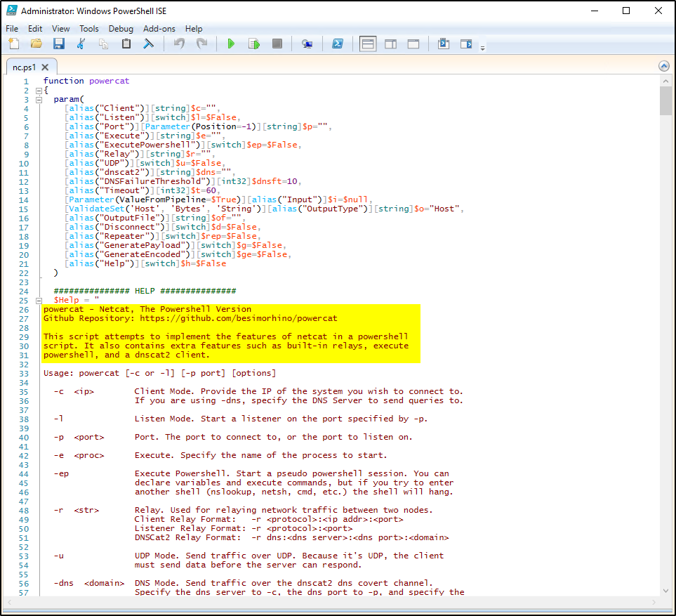Launch PowerShell.exe from the toolbar
Image resolution: width=676 pixels, height=616 pixels.
pyautogui.click(x=337, y=44)
